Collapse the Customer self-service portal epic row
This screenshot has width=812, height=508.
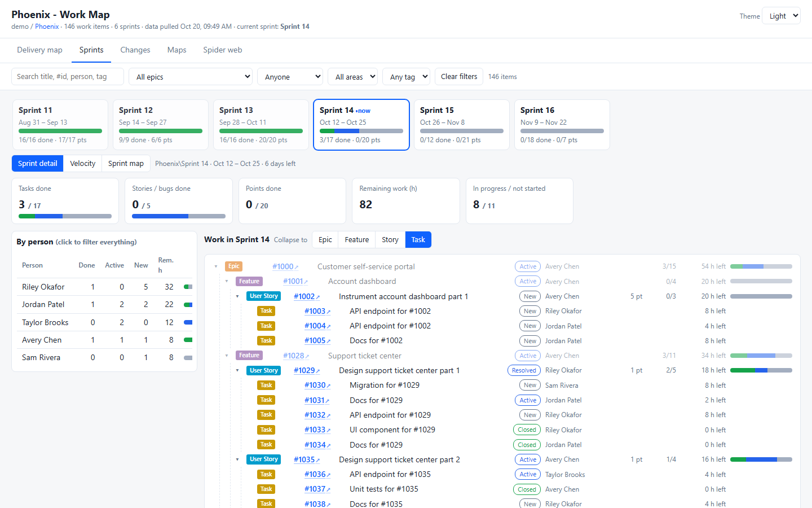(216, 266)
